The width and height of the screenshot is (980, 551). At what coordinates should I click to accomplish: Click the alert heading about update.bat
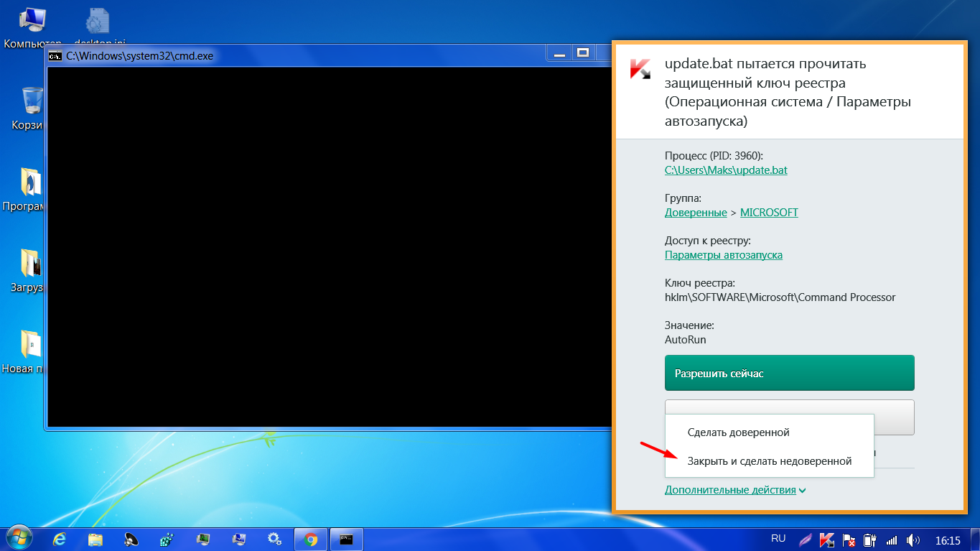[788, 93]
